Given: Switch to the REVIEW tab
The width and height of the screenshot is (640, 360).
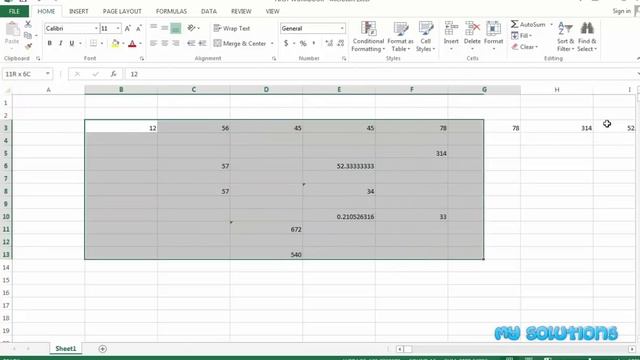Looking at the screenshot, I should coord(241,11).
